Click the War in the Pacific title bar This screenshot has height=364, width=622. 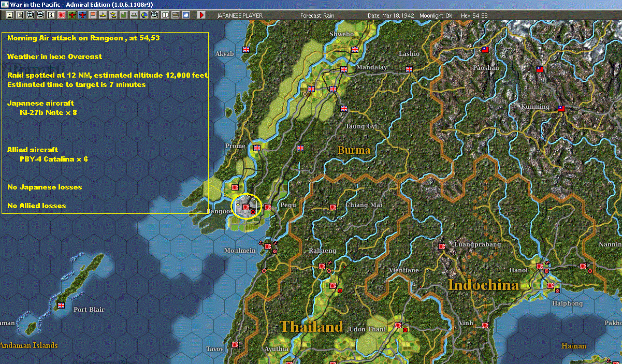[311, 4]
